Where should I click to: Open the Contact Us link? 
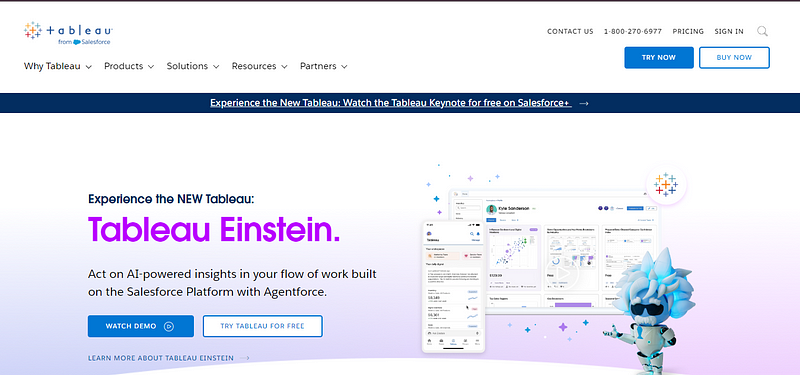click(x=570, y=31)
